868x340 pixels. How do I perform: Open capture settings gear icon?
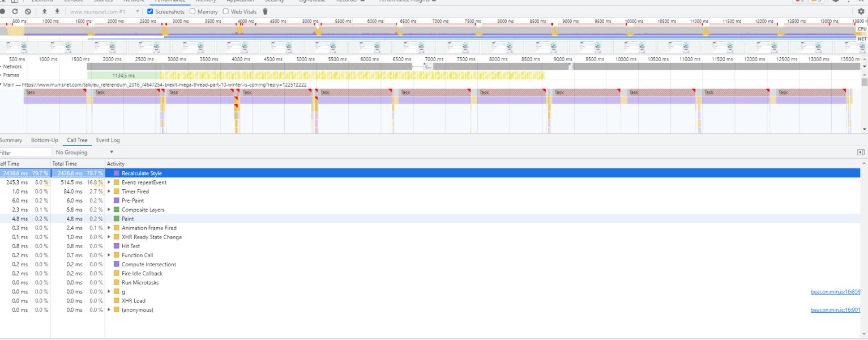point(861,11)
